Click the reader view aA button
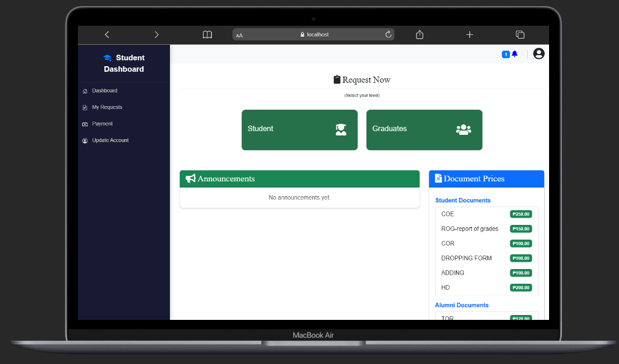The width and height of the screenshot is (619, 364). (x=239, y=36)
